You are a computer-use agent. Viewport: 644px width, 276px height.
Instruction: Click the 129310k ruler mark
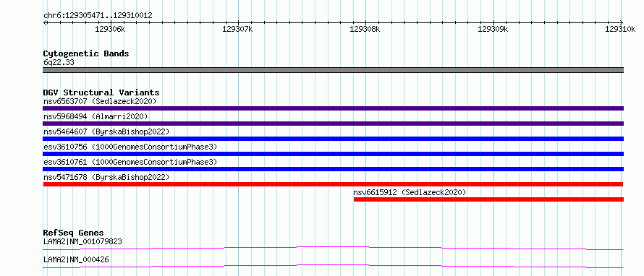(x=620, y=29)
